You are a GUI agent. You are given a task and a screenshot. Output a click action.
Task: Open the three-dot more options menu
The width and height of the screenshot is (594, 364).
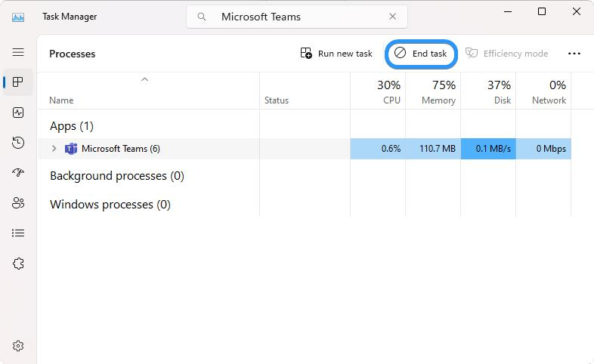coord(574,54)
